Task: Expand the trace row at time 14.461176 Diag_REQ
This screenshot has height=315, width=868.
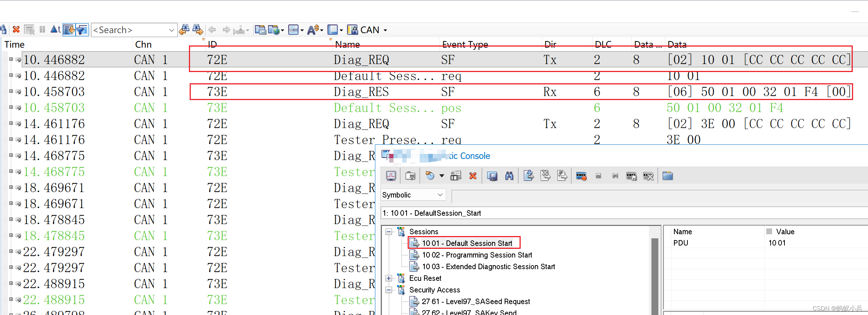Action: (x=11, y=123)
